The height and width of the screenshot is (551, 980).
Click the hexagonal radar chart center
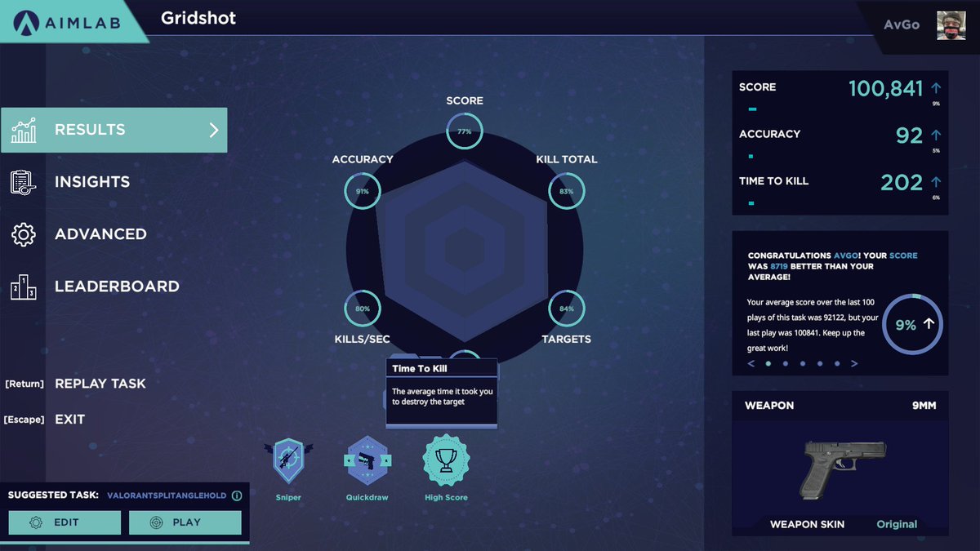click(x=464, y=249)
